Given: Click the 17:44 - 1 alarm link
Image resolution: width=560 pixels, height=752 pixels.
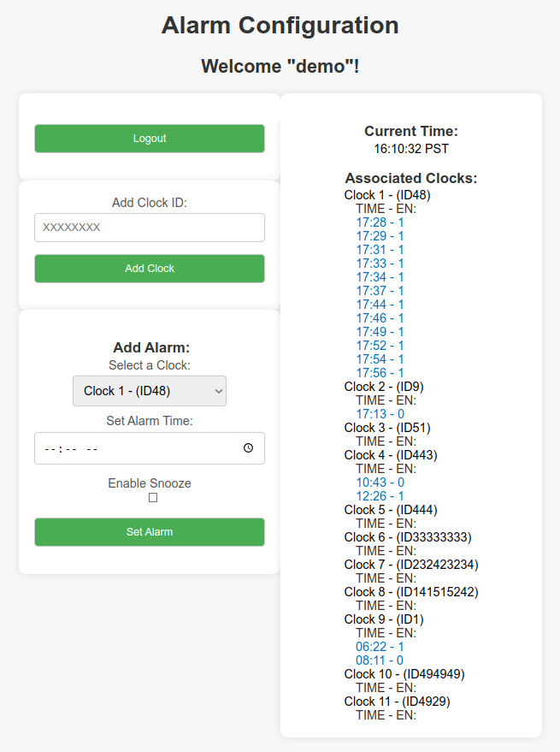Looking at the screenshot, I should pos(380,305).
